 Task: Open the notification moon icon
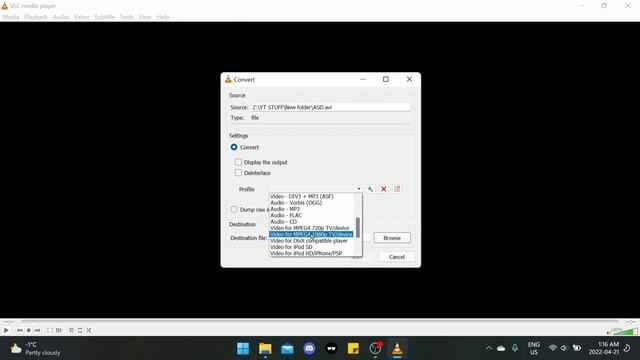coord(627,348)
